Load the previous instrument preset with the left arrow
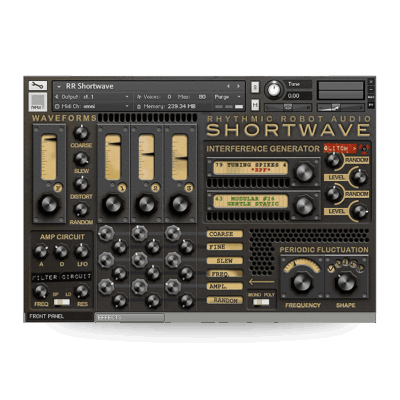The width and height of the screenshot is (400, 400). 228,86
